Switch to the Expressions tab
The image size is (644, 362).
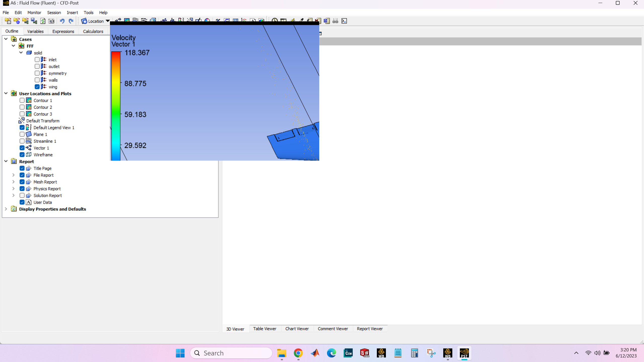[63, 31]
